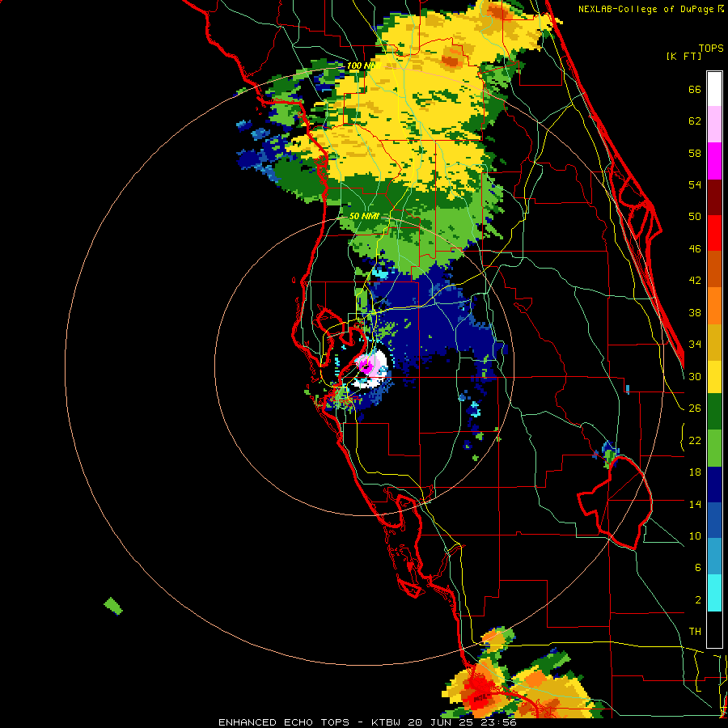Viewport: 728px width, 728px height.
Task: Click the legend value 62
Action: tap(695, 121)
